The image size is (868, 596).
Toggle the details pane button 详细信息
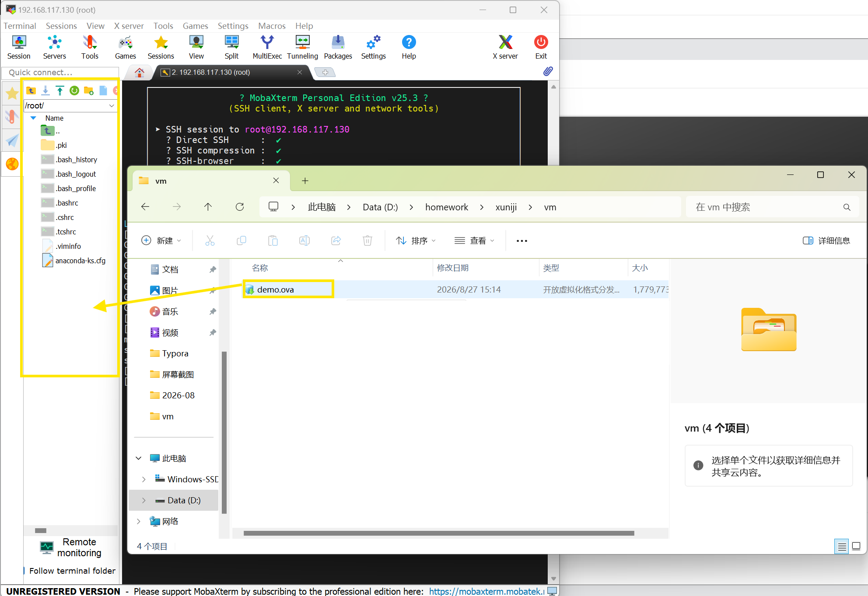click(x=826, y=240)
